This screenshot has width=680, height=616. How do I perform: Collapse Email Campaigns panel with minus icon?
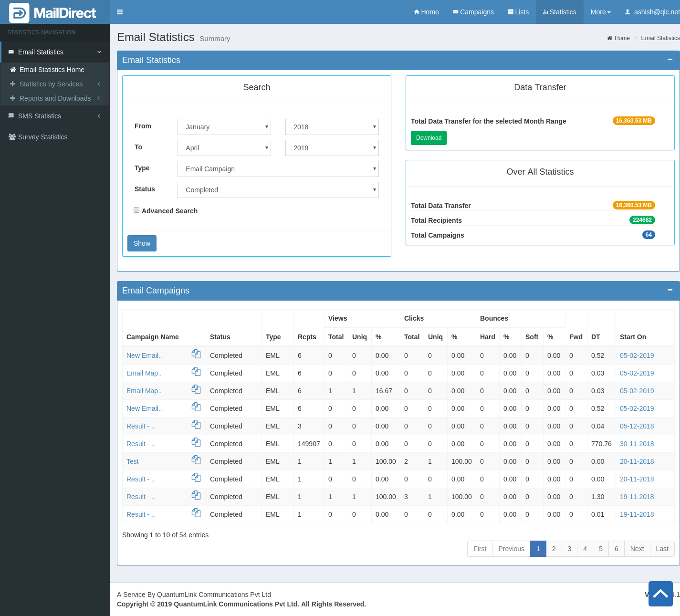[670, 290]
